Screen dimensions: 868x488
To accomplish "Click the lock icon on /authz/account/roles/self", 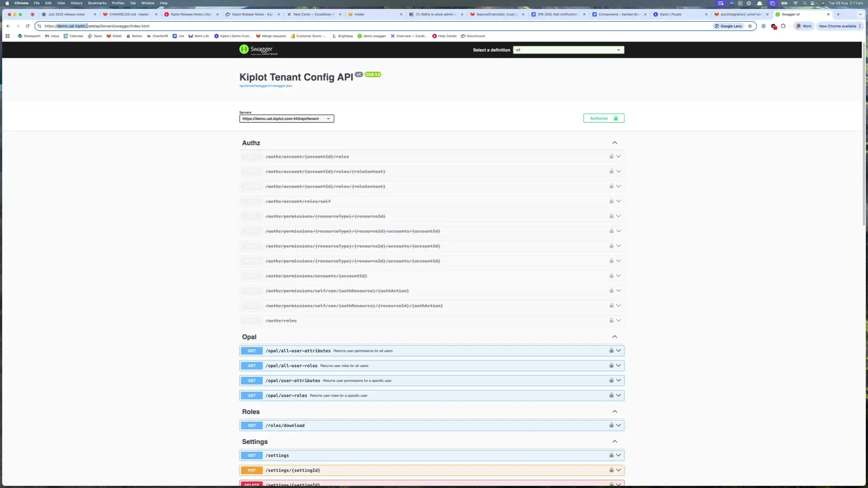I will click(611, 201).
